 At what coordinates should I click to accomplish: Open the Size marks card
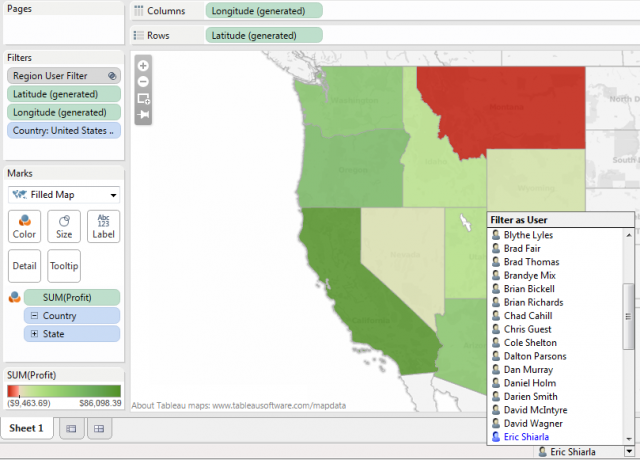click(x=64, y=227)
